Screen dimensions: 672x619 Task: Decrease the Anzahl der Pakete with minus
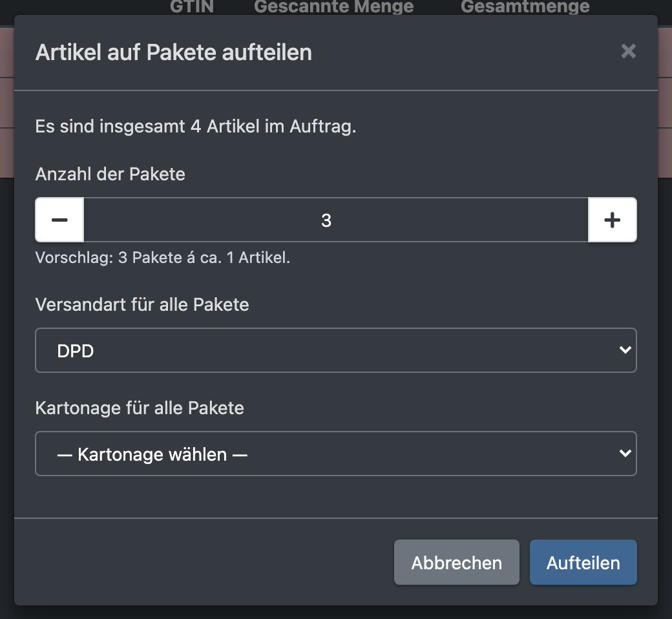[59, 220]
